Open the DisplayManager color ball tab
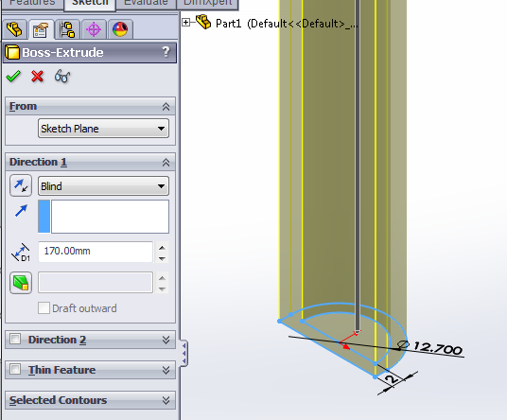 120,29
